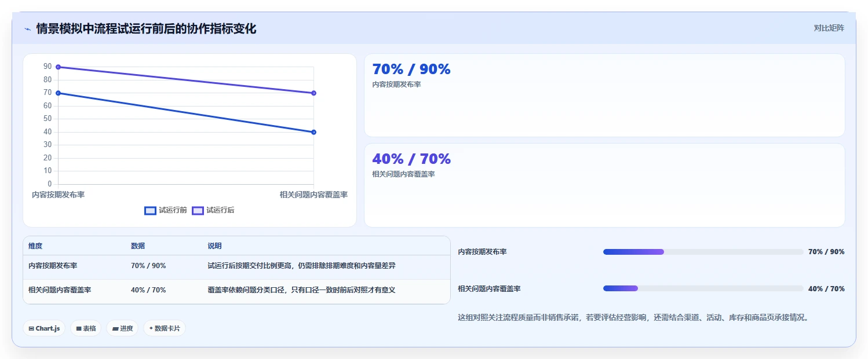Click the 内容按期发布率 cell in the table

coord(53,266)
